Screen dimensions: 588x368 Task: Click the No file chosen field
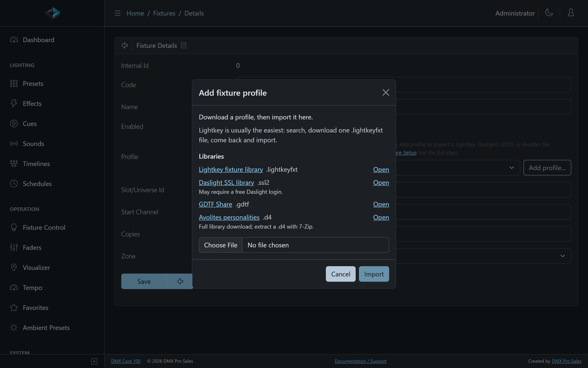click(316, 245)
